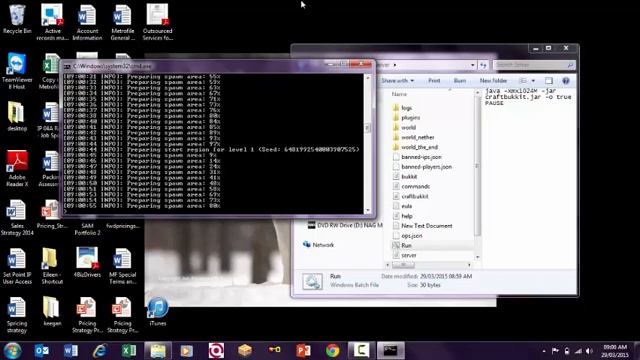
Task: Switch to File Explorer taskbar button
Action: tap(158, 351)
